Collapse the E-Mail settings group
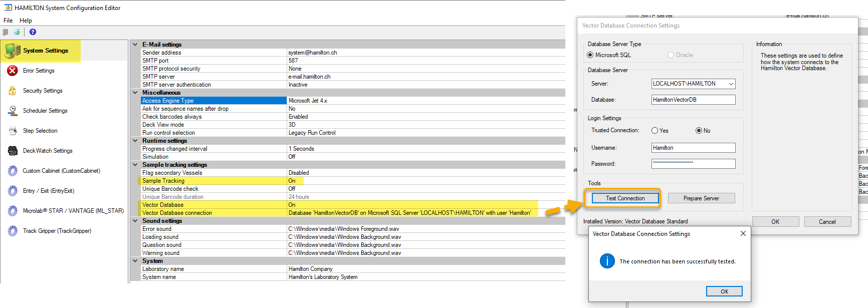 pos(135,45)
